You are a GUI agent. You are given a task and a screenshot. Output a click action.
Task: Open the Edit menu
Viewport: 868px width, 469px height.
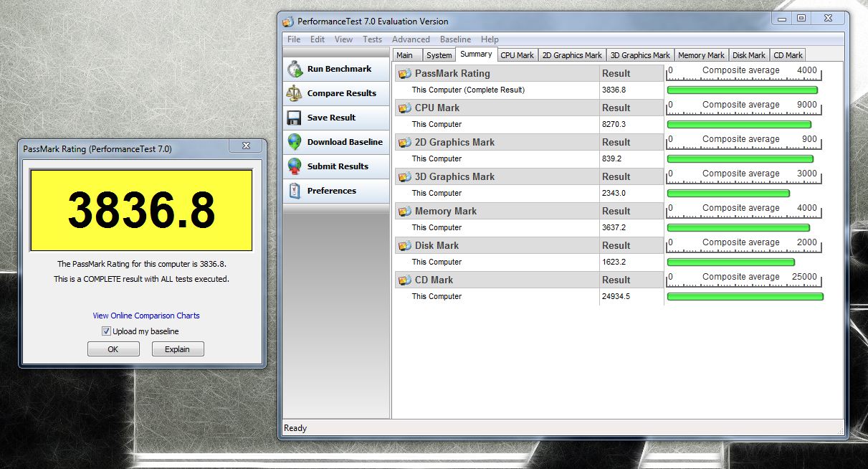click(x=318, y=39)
